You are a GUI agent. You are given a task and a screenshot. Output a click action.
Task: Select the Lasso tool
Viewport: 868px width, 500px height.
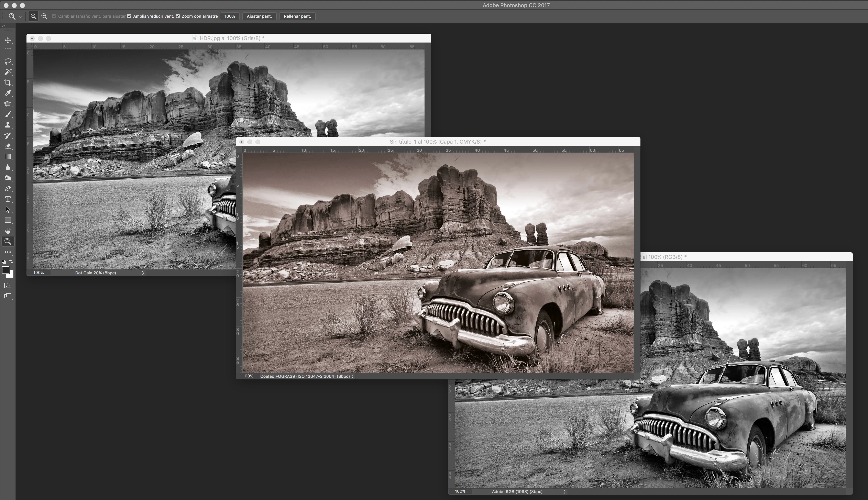pyautogui.click(x=8, y=62)
